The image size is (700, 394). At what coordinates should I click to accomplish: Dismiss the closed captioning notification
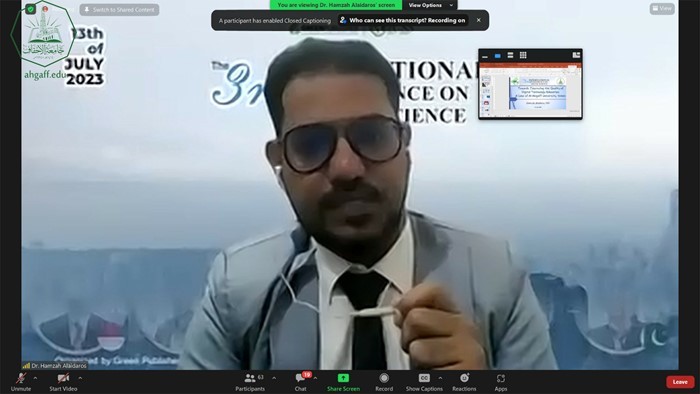pyautogui.click(x=479, y=20)
